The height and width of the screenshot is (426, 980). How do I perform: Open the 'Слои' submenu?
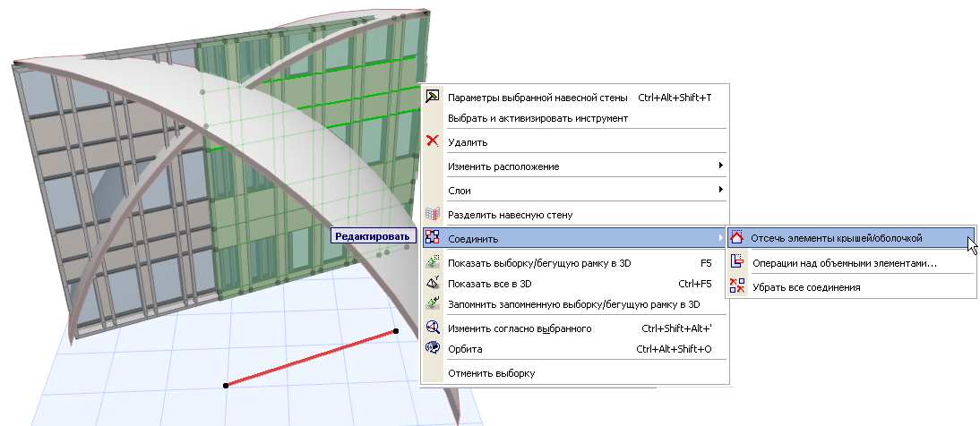pyautogui.click(x=576, y=190)
